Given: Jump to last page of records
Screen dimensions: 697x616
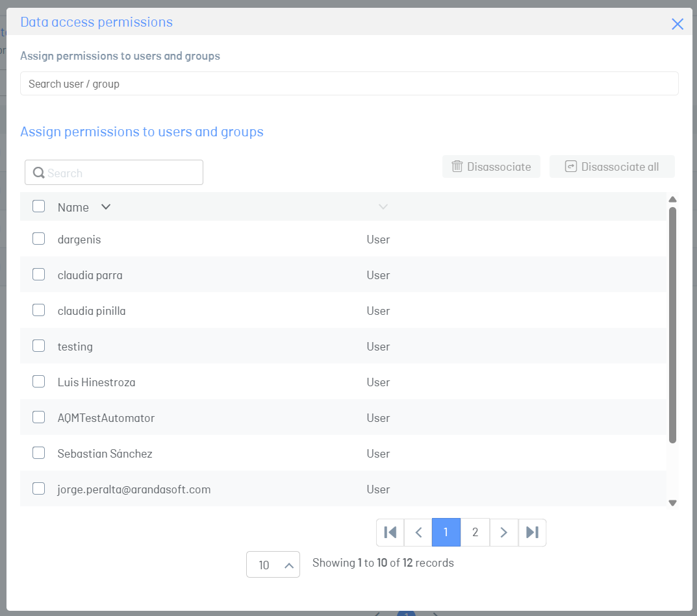Looking at the screenshot, I should coord(532,532).
